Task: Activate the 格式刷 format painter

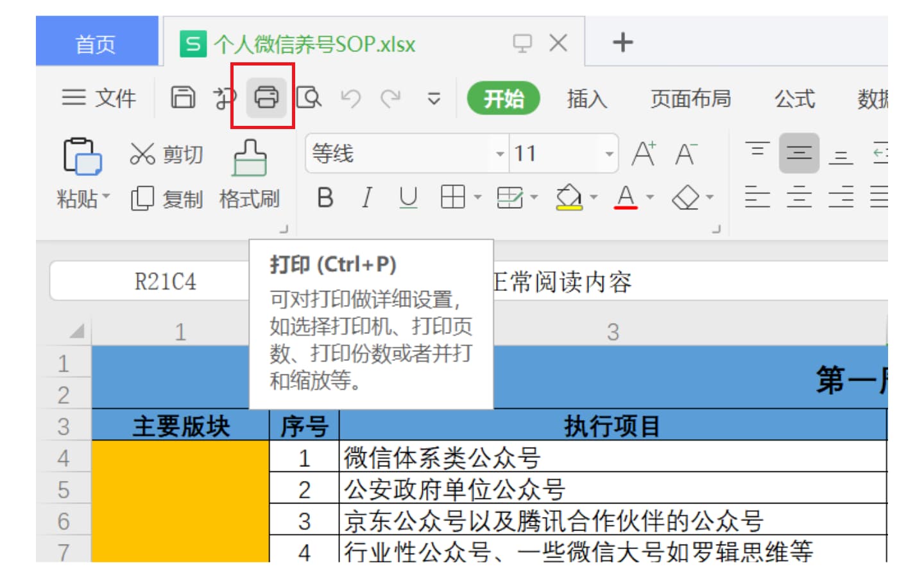Action: coord(250,174)
